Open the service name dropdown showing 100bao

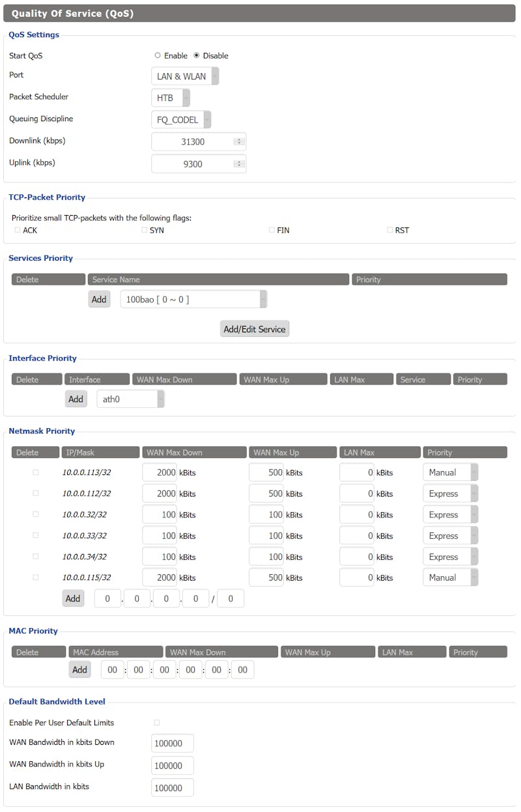click(x=193, y=299)
